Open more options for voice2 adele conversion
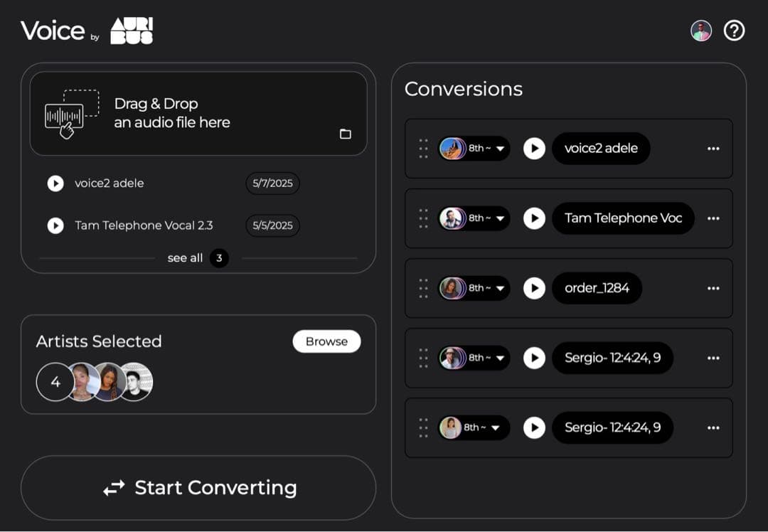The image size is (768, 532). (x=713, y=149)
